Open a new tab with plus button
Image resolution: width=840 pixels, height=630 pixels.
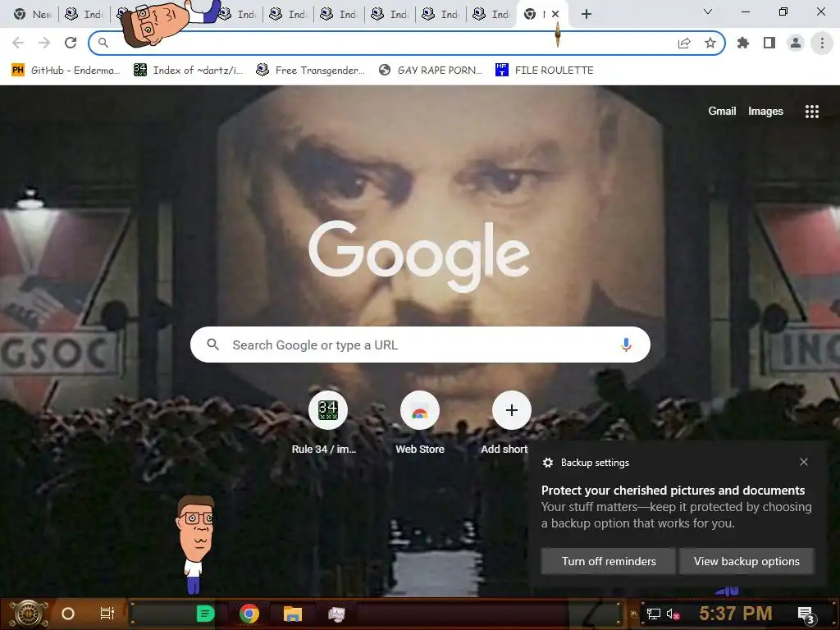pos(587,15)
